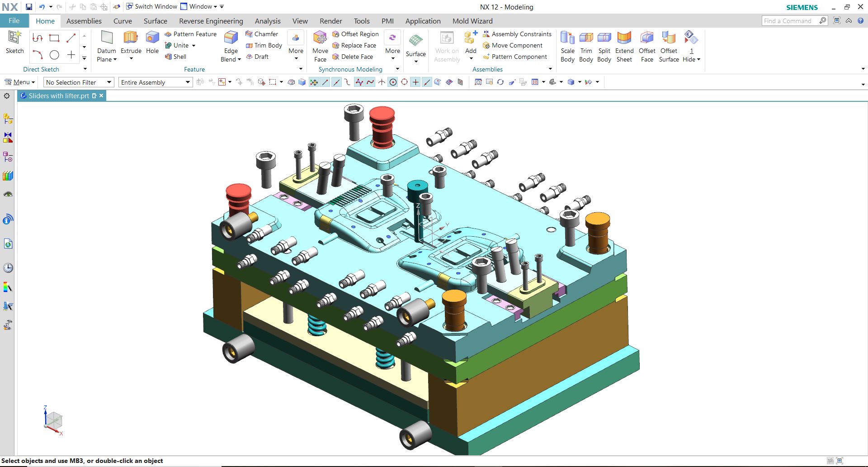Click the Offset Face icon
The image size is (868, 467).
(x=647, y=46)
